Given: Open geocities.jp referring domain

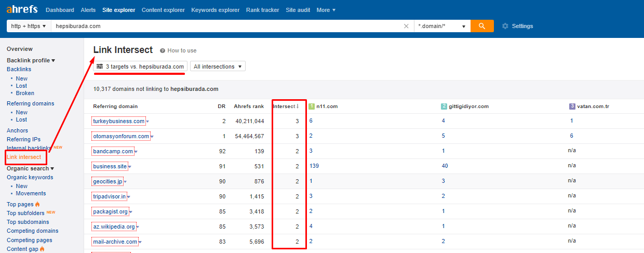Looking at the screenshot, I should 108,181.
